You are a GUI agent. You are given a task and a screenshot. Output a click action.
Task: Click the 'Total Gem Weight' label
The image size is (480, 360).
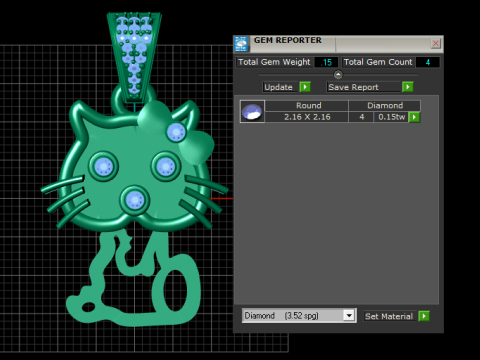click(274, 62)
